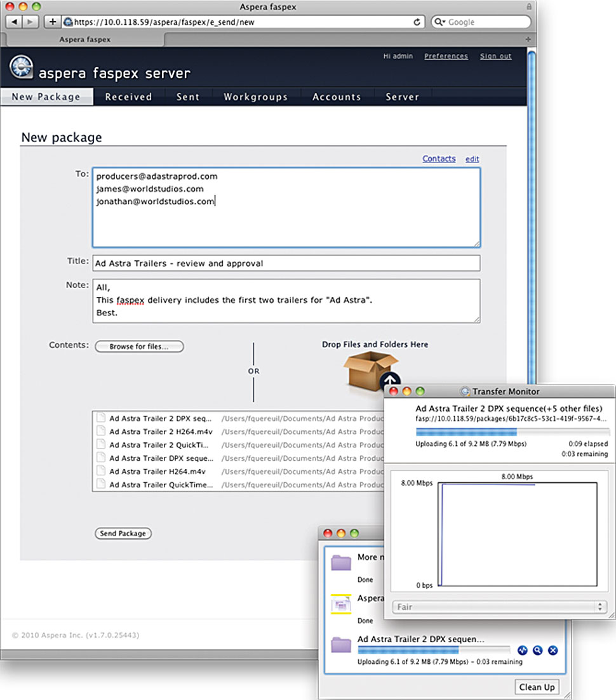Click file icon beside Ad Astra Trailer DPX seque...

point(101,458)
